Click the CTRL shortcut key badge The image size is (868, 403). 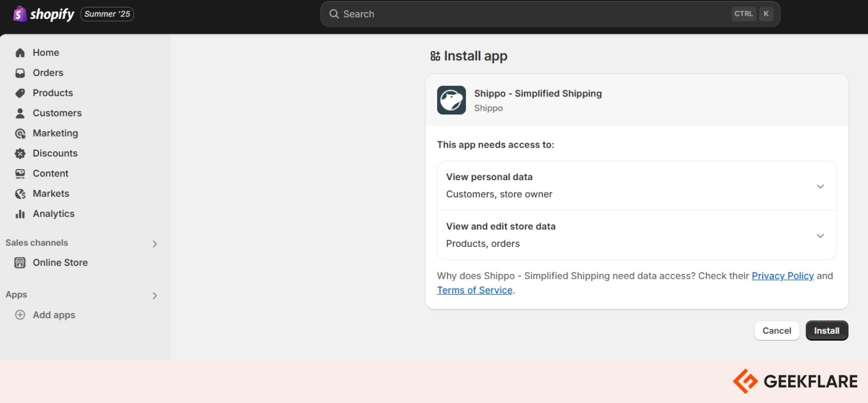[x=743, y=14]
